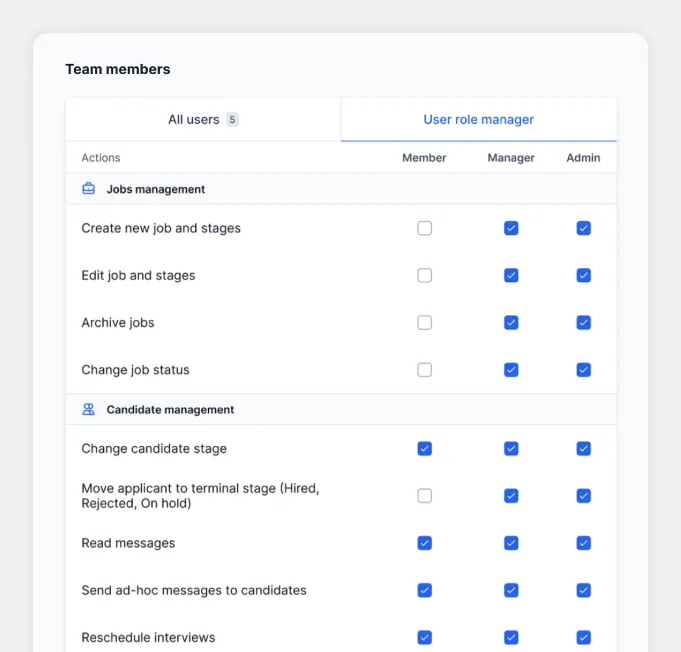681x652 pixels.
Task: Allow Member to move applicant to terminal stage
Action: [x=425, y=496]
